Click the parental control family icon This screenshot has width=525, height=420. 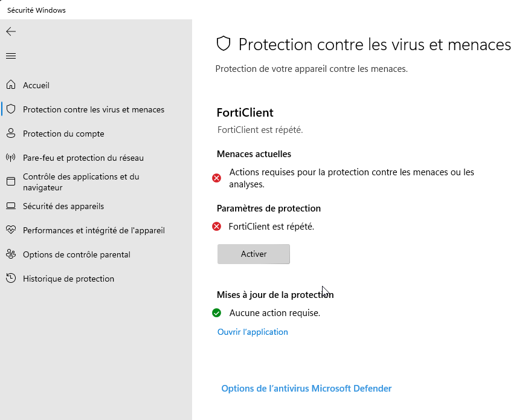[x=11, y=254]
